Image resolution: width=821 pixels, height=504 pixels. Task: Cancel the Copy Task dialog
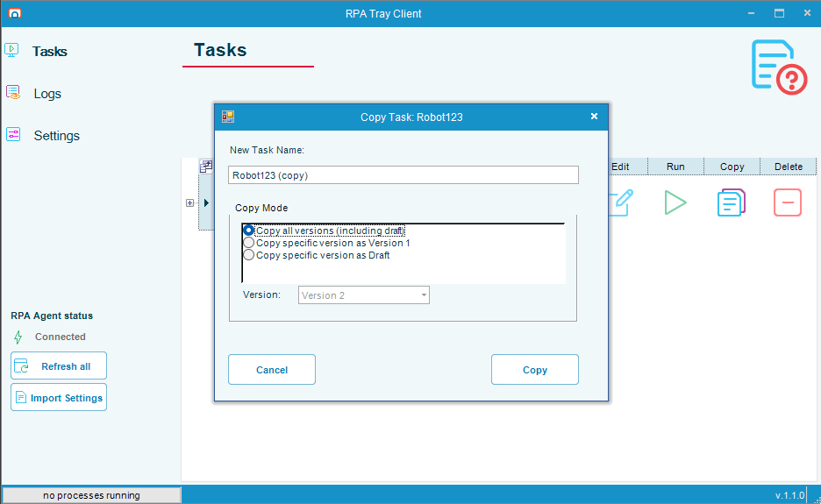272,370
